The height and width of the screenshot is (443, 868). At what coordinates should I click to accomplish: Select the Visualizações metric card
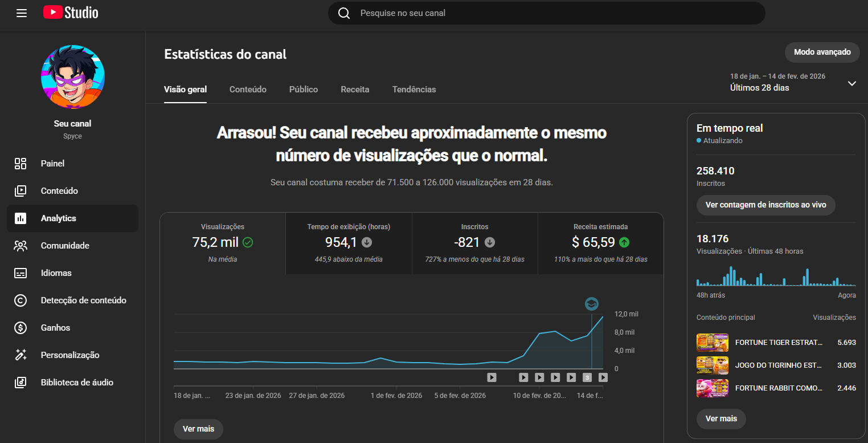pyautogui.click(x=223, y=243)
